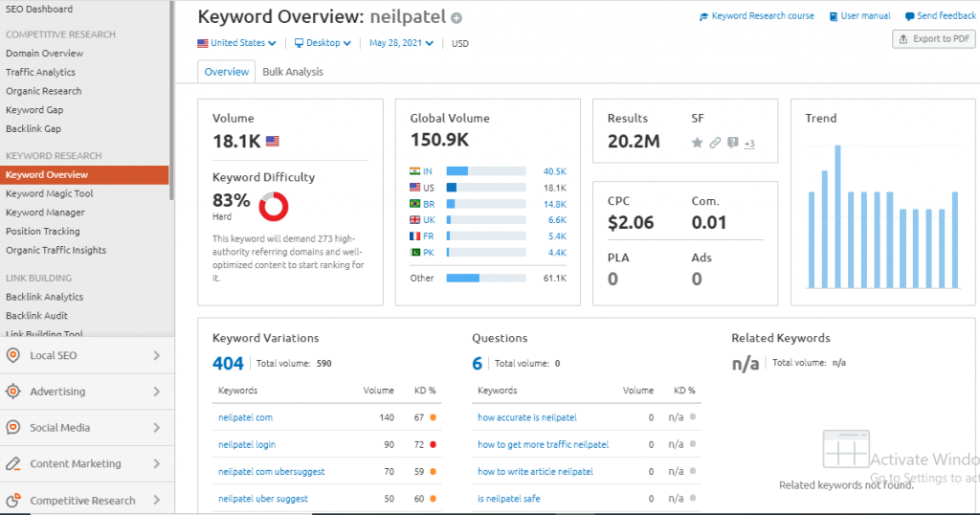Open Organic Research in sidebar
The image size is (980, 515).
tap(44, 91)
